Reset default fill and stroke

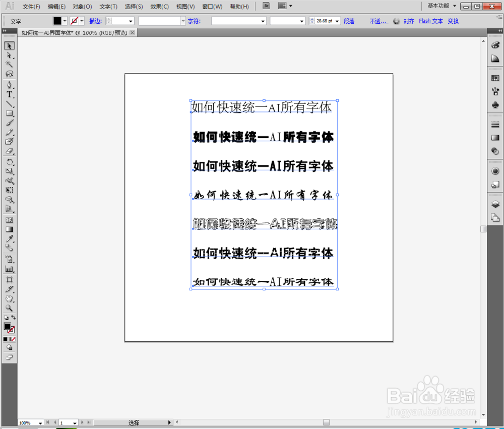pos(6,318)
